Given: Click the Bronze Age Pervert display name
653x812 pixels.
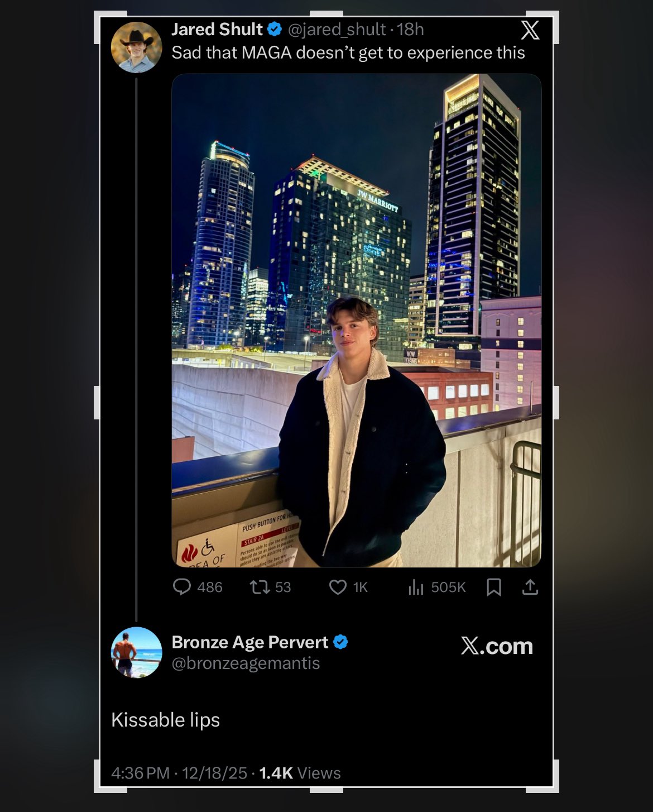Looking at the screenshot, I should pyautogui.click(x=250, y=642).
